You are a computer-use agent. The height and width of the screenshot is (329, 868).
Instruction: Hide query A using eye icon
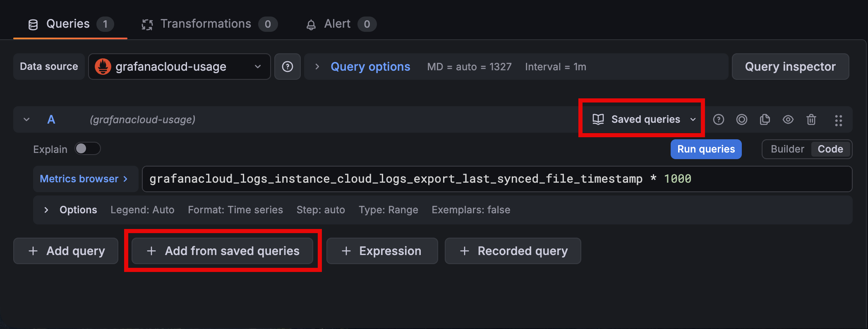tap(788, 119)
